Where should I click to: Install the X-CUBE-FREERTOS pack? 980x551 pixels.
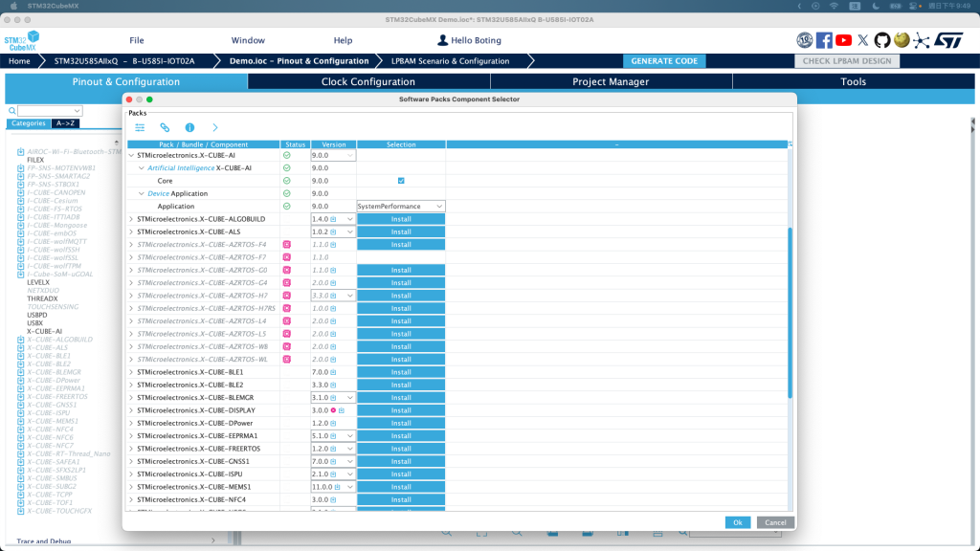pyautogui.click(x=401, y=449)
